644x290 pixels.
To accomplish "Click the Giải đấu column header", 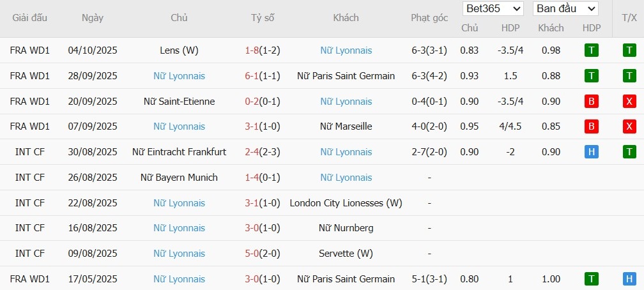I will tap(30, 18).
